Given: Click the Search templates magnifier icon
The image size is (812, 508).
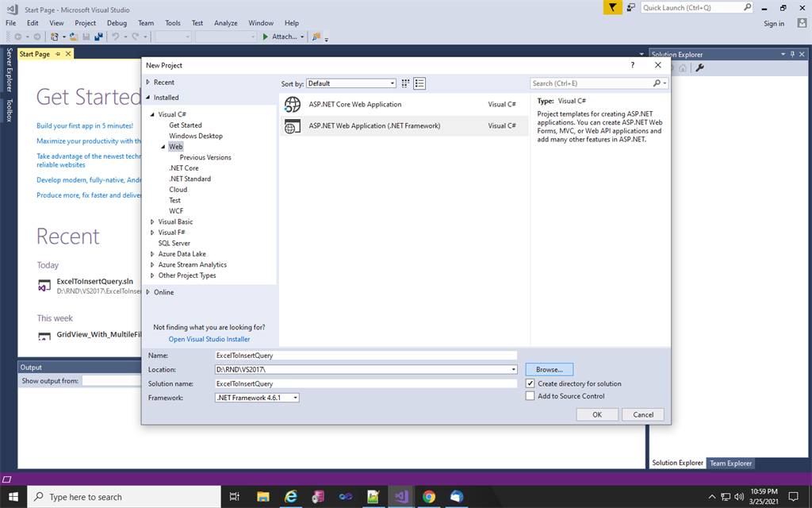Looking at the screenshot, I should [657, 83].
